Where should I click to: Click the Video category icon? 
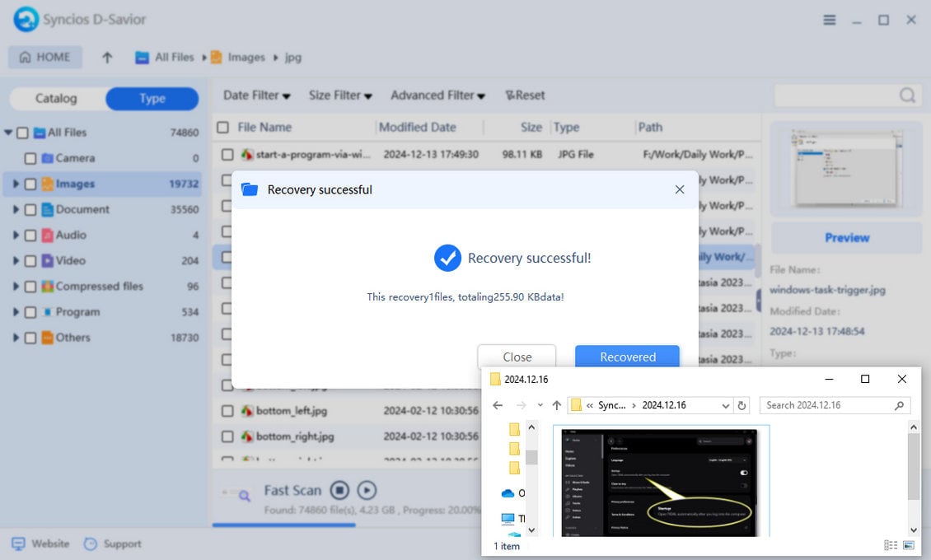(x=48, y=261)
